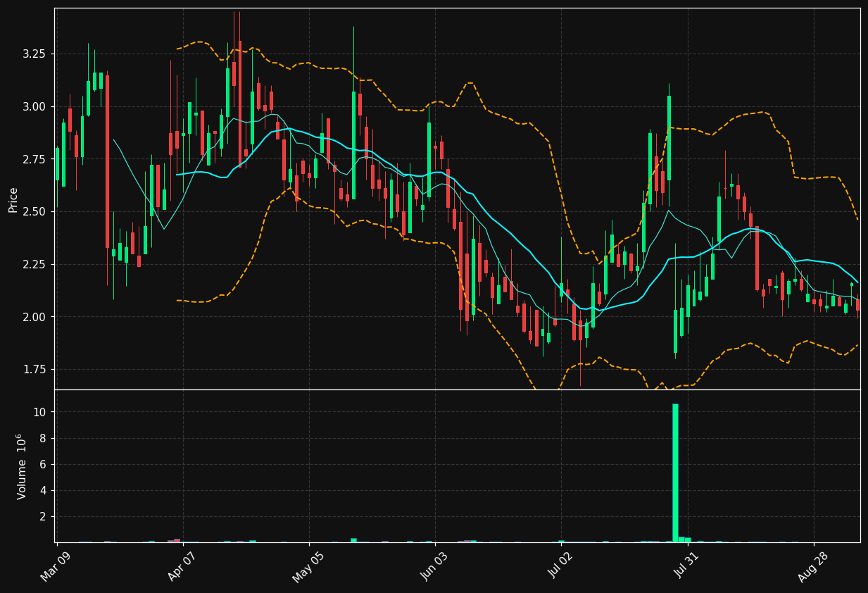This screenshot has height=593, width=868.
Task: Click the "May 05" date label
Action: pos(307,566)
